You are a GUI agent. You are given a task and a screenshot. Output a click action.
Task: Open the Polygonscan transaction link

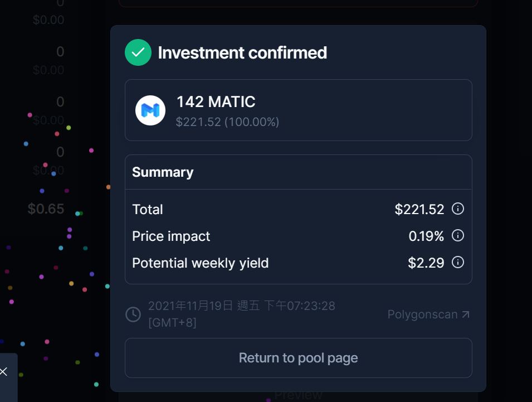(x=428, y=314)
